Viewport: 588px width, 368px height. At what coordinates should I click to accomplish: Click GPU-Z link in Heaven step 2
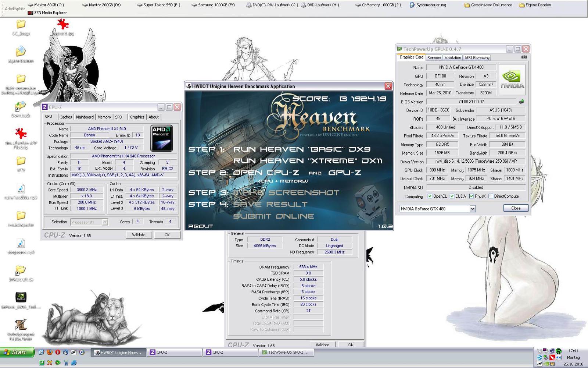point(345,173)
